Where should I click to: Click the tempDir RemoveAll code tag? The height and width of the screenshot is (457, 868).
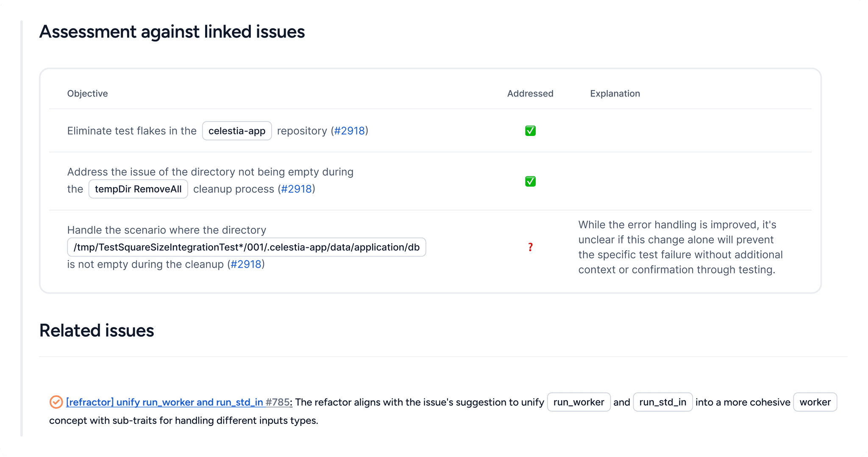coord(138,189)
